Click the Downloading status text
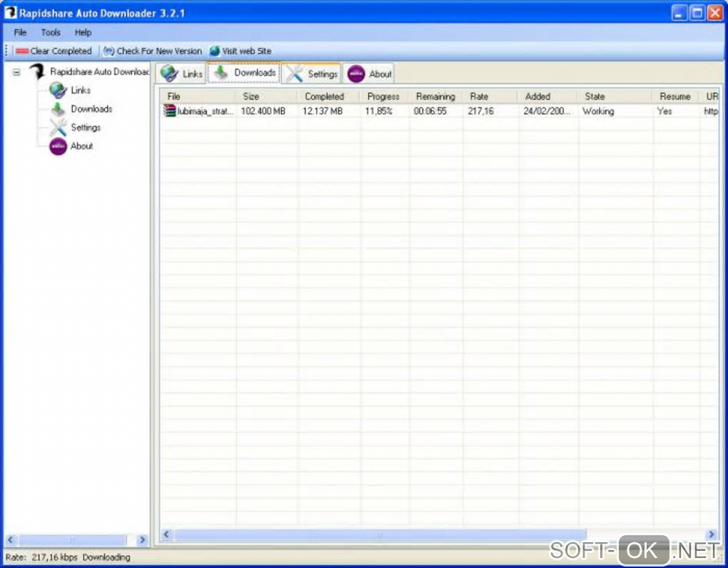This screenshot has height=568, width=728. (106, 557)
